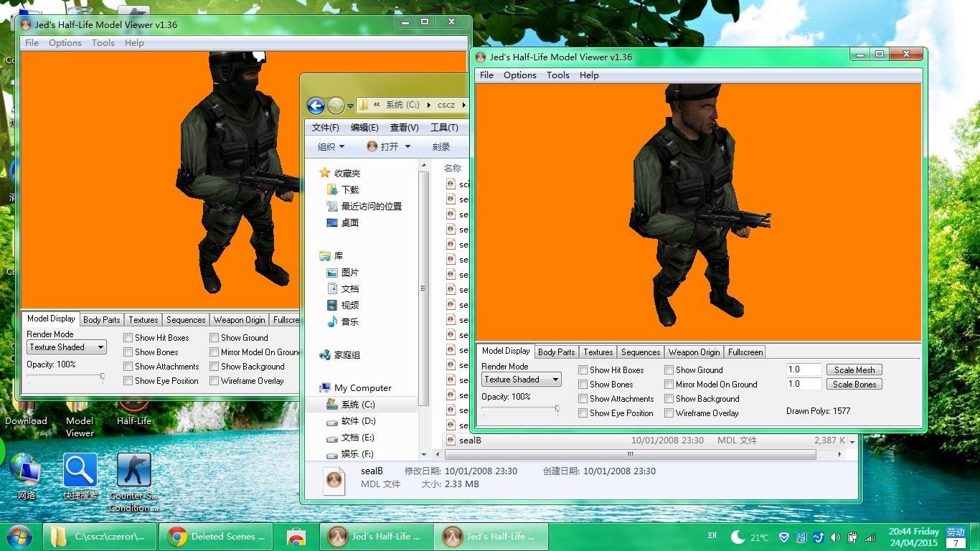Image resolution: width=980 pixels, height=551 pixels.
Task: Open Windows Start menu orb
Action: [19, 536]
